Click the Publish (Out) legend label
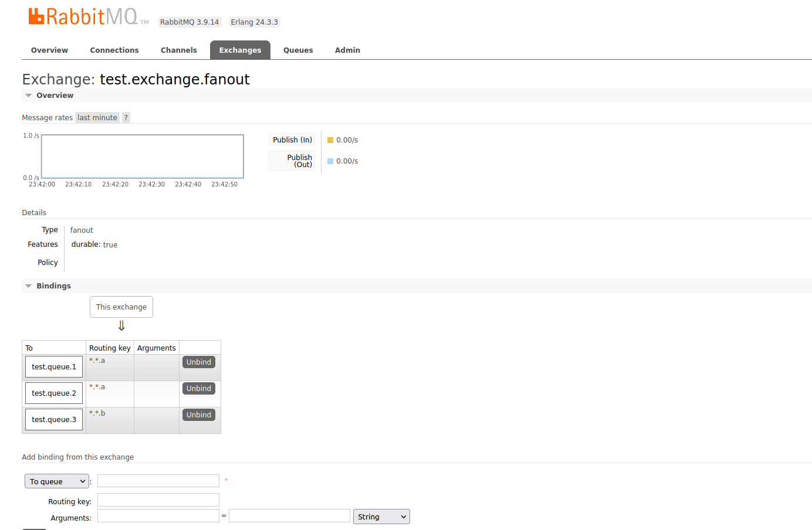The image size is (812, 530). 292,161
